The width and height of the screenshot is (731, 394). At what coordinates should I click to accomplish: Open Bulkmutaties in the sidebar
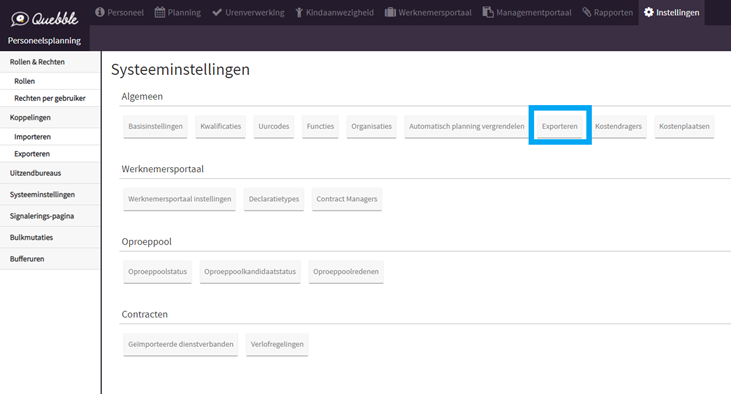(50, 237)
